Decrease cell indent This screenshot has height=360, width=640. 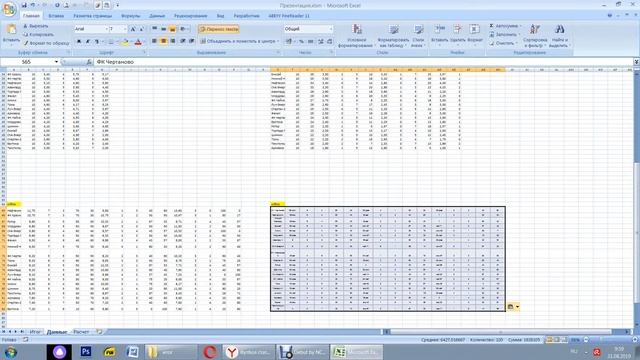pos(182,41)
